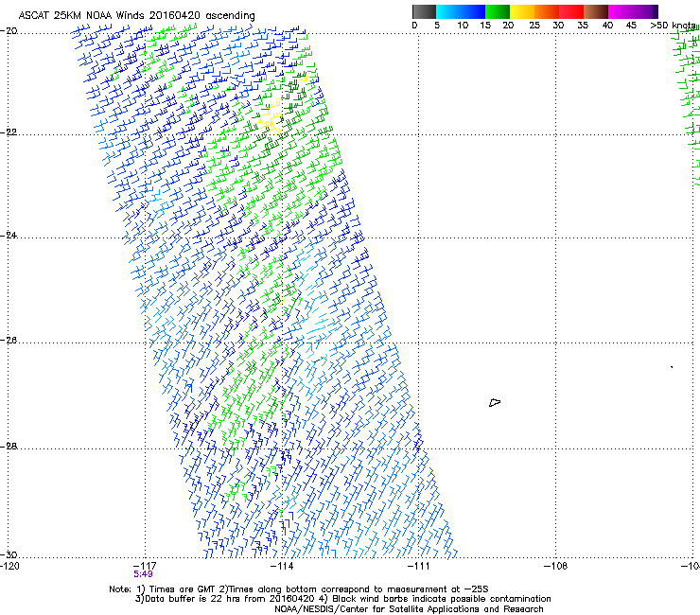The width and height of the screenshot is (700, 615).
Task: Click the orange 25-30 knots legend segment
Action: (x=547, y=11)
